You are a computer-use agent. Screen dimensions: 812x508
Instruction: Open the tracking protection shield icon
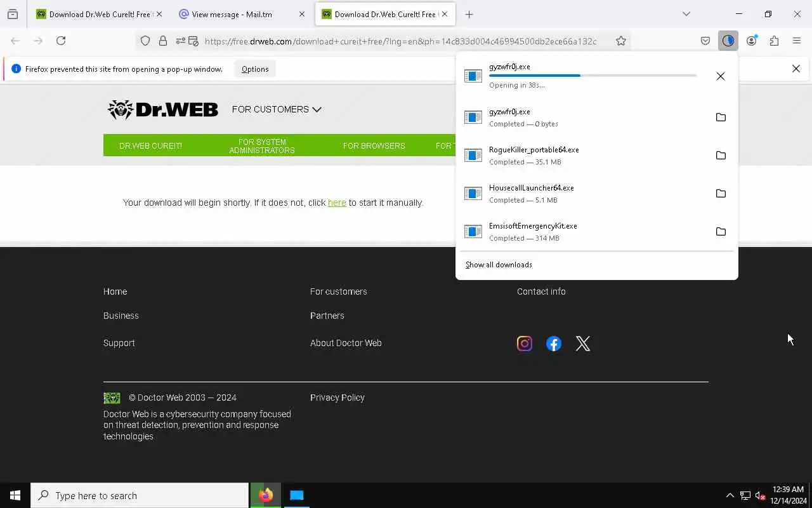point(145,41)
